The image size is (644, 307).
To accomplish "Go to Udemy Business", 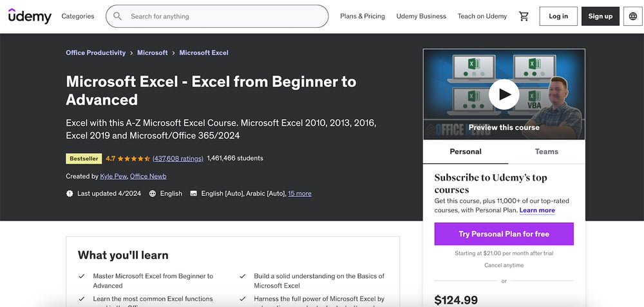I will (x=421, y=16).
